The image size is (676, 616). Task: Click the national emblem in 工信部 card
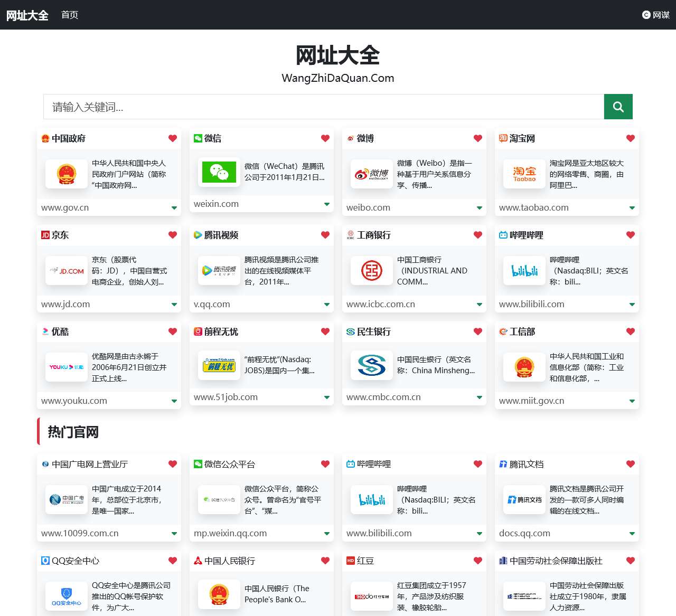point(524,367)
